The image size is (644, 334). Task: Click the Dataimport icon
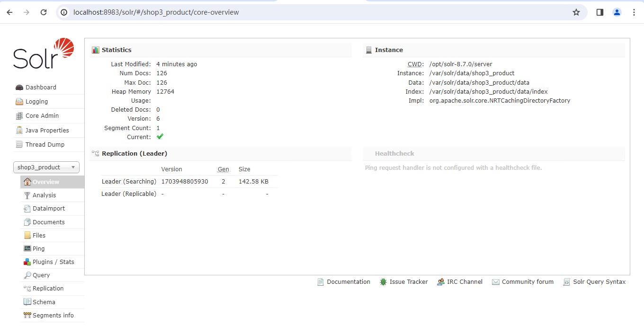pyautogui.click(x=27, y=209)
